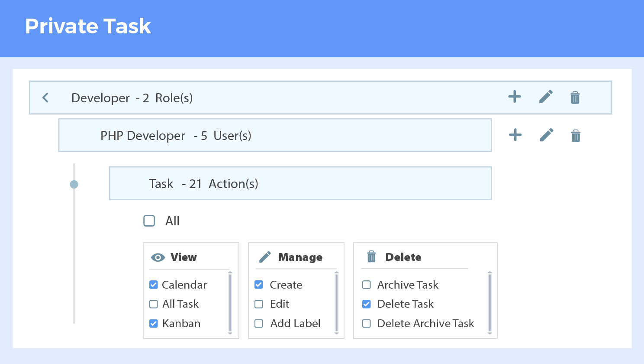This screenshot has height=364, width=644.
Task: Click the Delete panel scrollbar
Action: click(490, 303)
